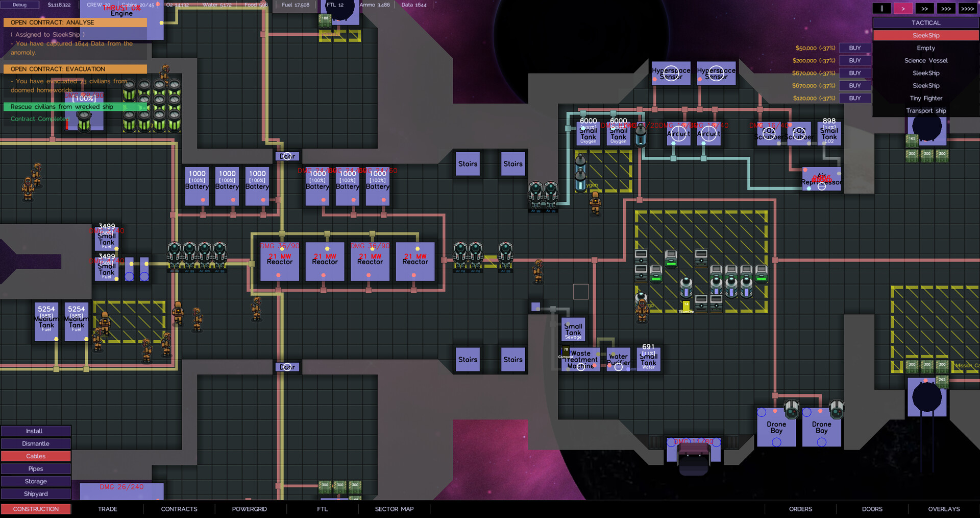Toggle Pipes editing mode
The width and height of the screenshot is (980, 518).
coord(36,468)
